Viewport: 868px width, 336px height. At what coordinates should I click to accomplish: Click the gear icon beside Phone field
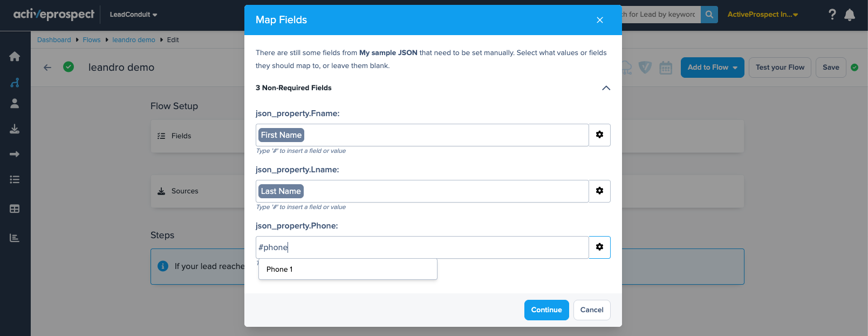click(599, 247)
